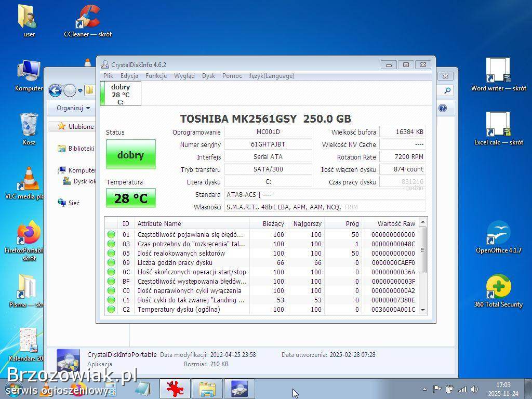The width and height of the screenshot is (532, 399).
Task: Click the Explorer back arrow button
Action: pos(55,91)
